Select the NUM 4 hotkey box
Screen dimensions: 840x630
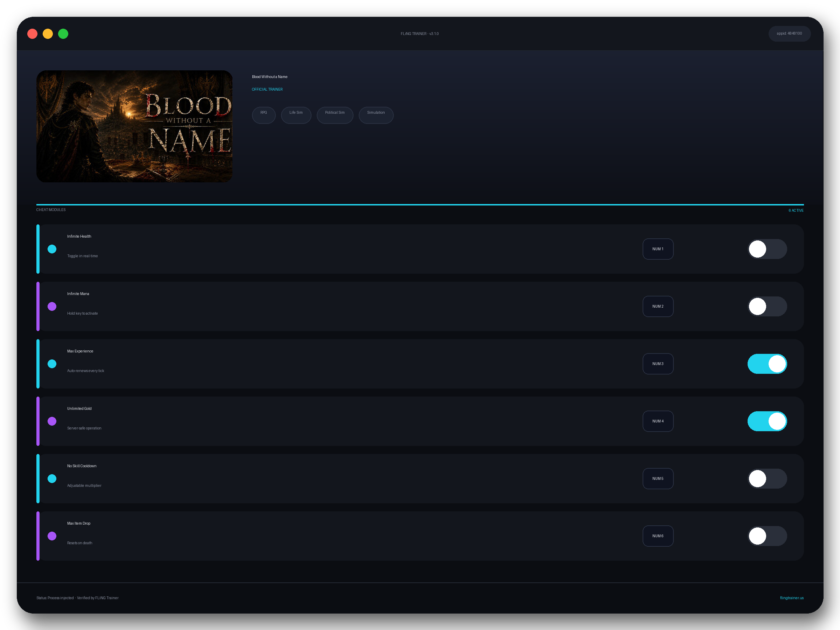click(658, 421)
